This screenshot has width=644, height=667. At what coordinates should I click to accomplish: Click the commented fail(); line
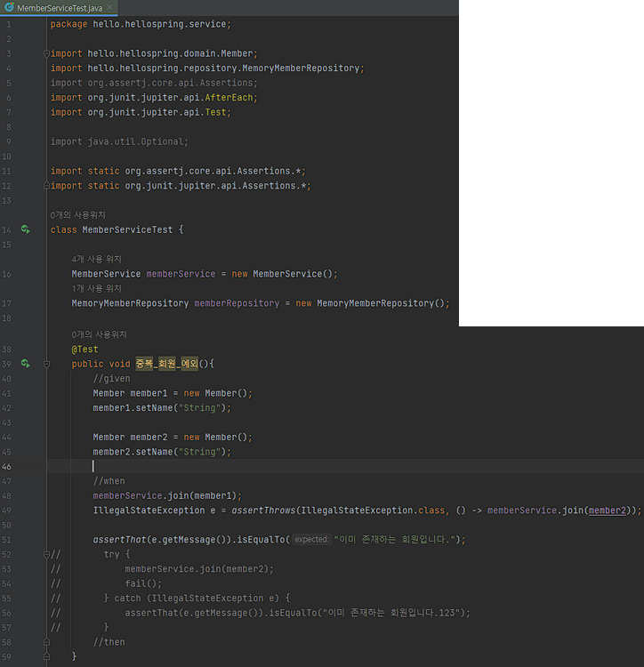tap(143, 583)
